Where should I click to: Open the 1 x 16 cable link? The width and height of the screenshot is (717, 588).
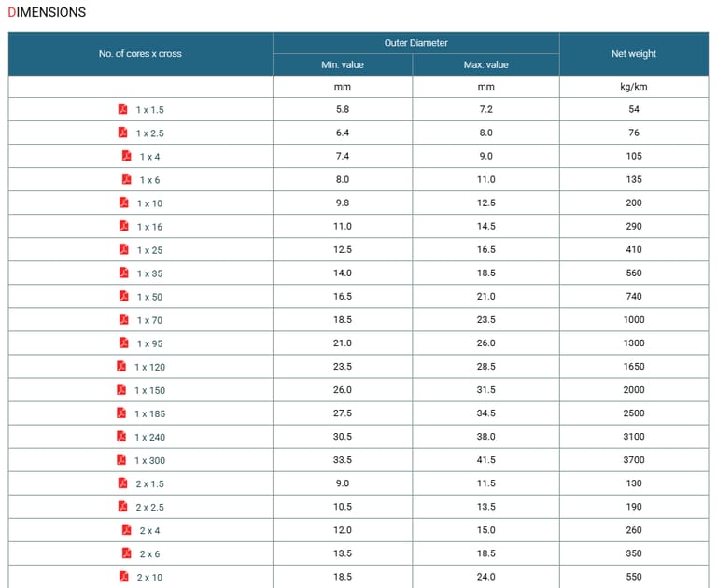pyautogui.click(x=149, y=227)
